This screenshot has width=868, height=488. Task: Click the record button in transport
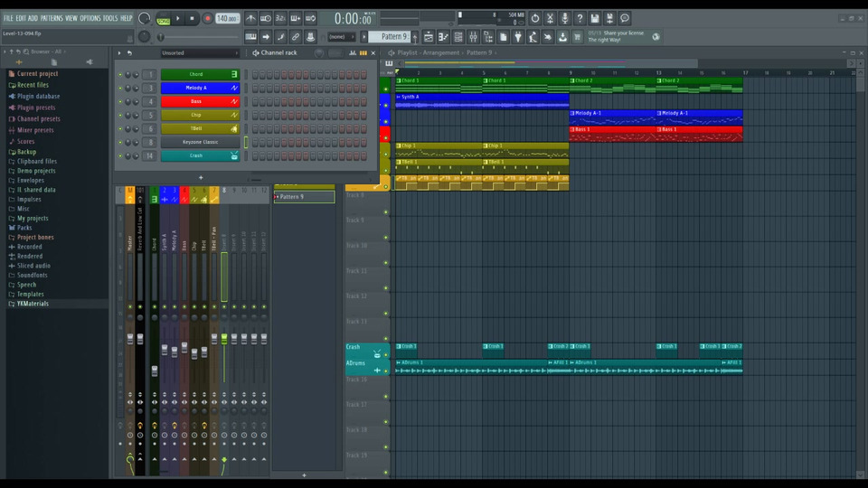coord(207,18)
